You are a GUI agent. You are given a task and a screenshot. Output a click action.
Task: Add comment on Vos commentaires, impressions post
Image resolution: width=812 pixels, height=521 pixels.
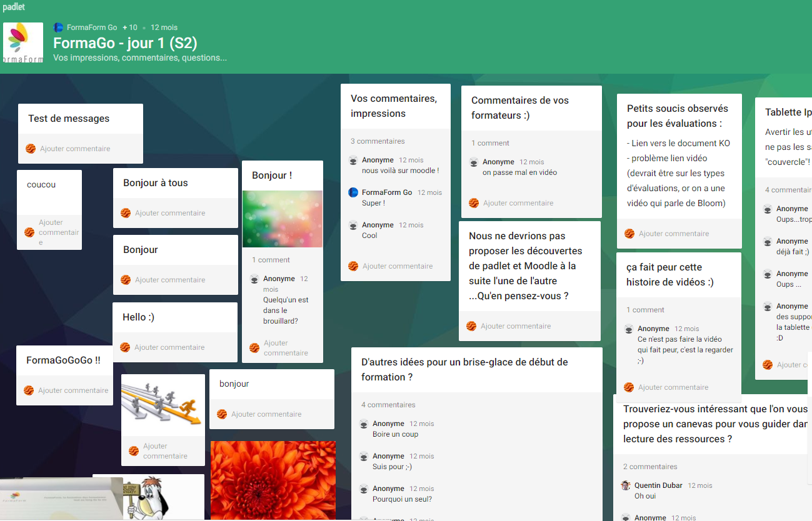tap(398, 266)
